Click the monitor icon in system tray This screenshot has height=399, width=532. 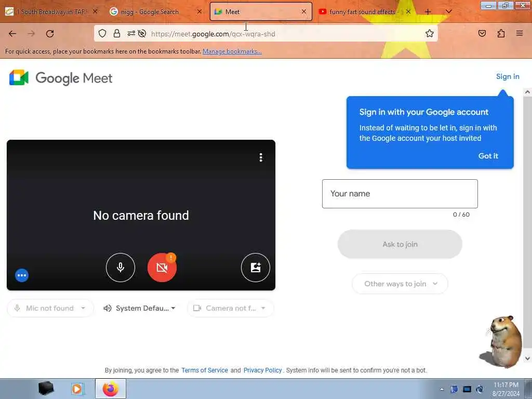click(467, 389)
